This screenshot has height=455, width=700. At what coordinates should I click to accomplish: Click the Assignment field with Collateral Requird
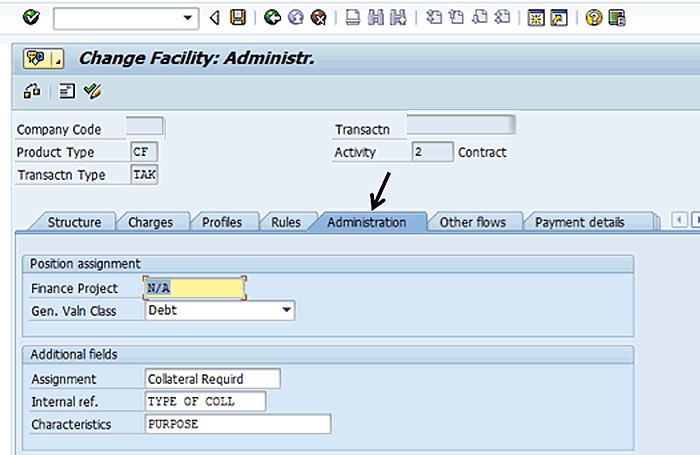click(x=212, y=379)
